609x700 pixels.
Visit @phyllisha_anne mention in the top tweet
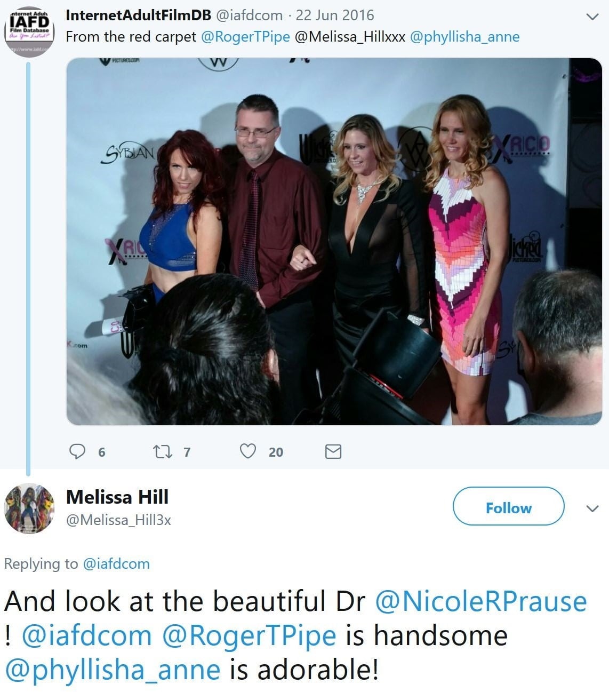pyautogui.click(x=464, y=37)
